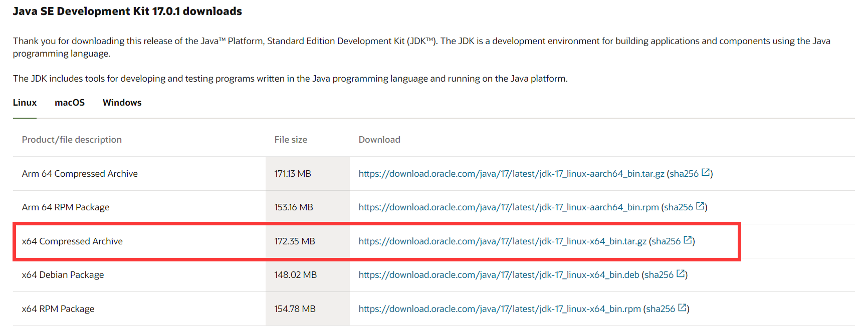
Task: Switch to the Windows tab
Action: tap(122, 103)
